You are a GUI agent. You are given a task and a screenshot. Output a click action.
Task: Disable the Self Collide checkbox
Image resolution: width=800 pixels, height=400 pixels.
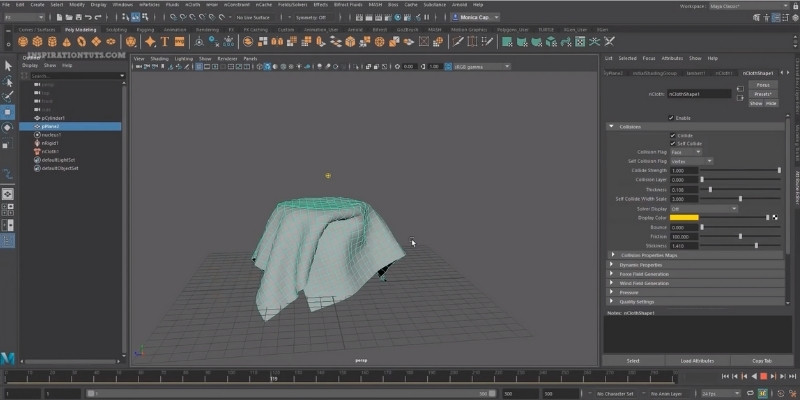click(x=673, y=143)
